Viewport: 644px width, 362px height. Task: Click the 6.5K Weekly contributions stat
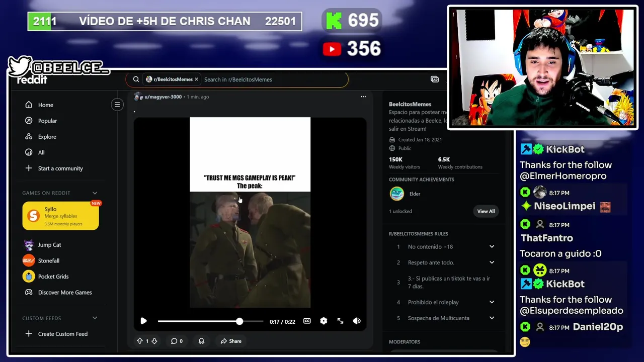pos(460,163)
